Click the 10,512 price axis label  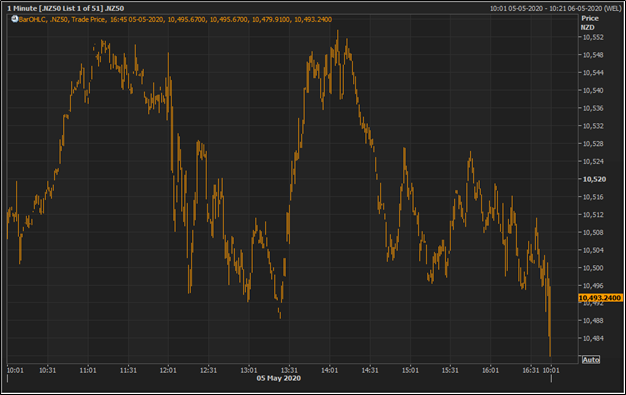coord(593,215)
